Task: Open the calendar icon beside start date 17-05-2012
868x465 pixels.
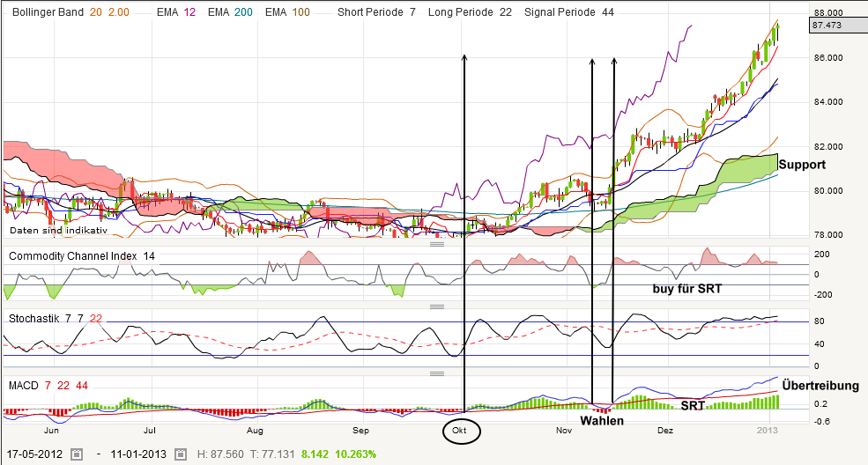Action: click(x=77, y=454)
